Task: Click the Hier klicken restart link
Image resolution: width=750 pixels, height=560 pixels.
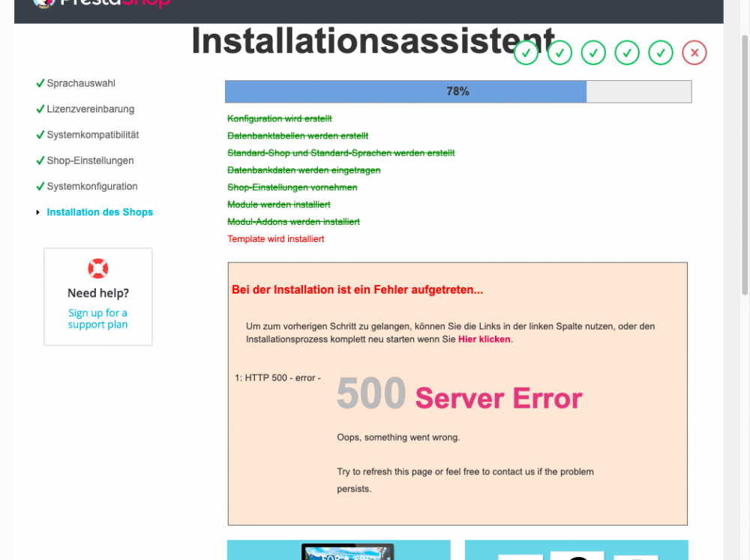Action: click(484, 339)
